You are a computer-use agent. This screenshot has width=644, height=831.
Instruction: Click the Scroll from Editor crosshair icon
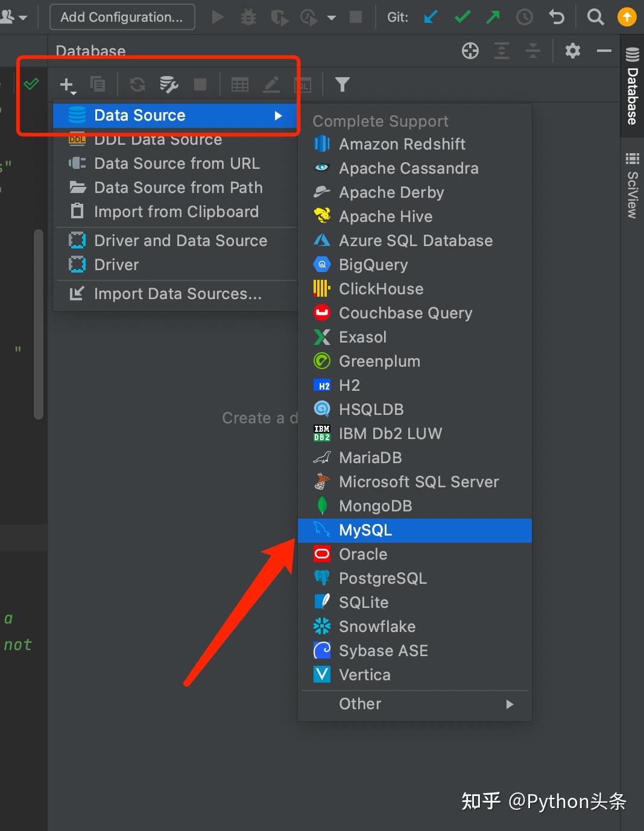pos(470,51)
